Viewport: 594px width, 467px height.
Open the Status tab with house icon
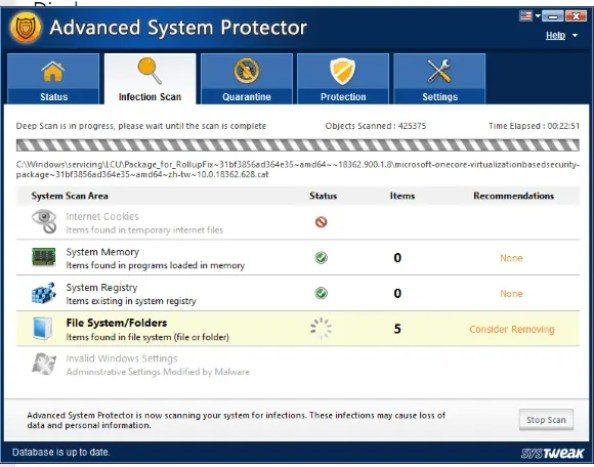(53, 78)
